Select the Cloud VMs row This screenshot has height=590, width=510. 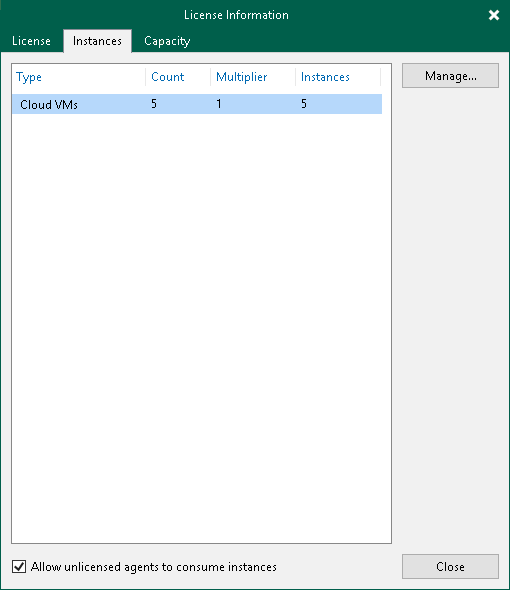[197, 104]
